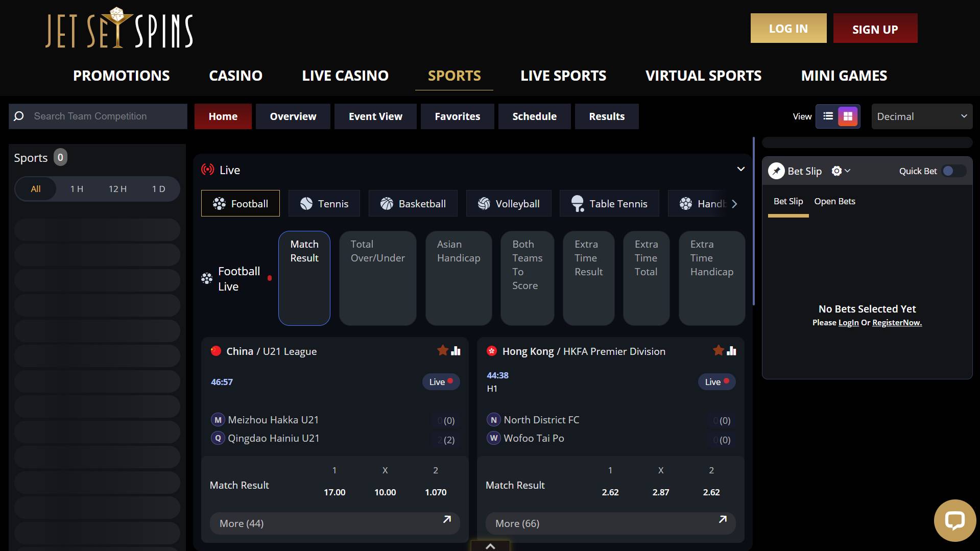The height and width of the screenshot is (551, 980).
Task: Switch to list view icon
Action: 828,116
